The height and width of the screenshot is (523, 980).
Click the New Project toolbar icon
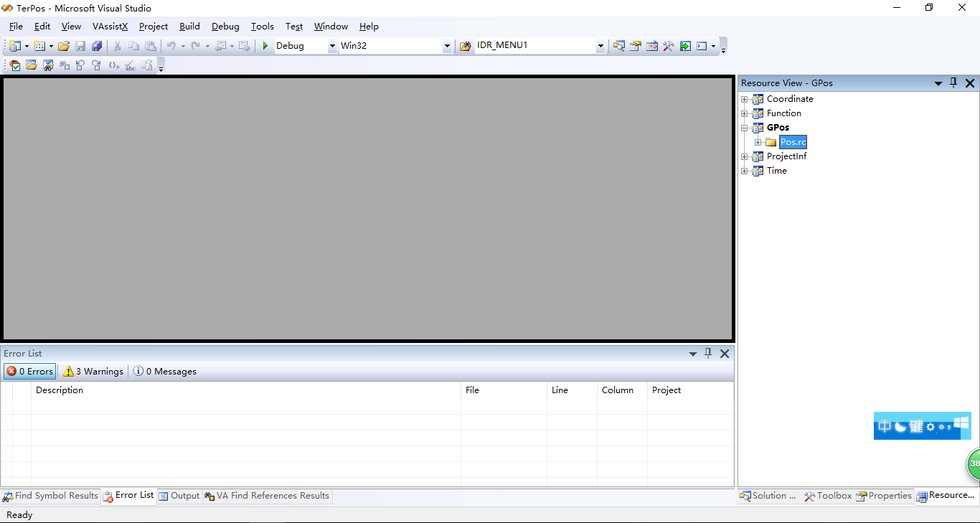[14, 46]
